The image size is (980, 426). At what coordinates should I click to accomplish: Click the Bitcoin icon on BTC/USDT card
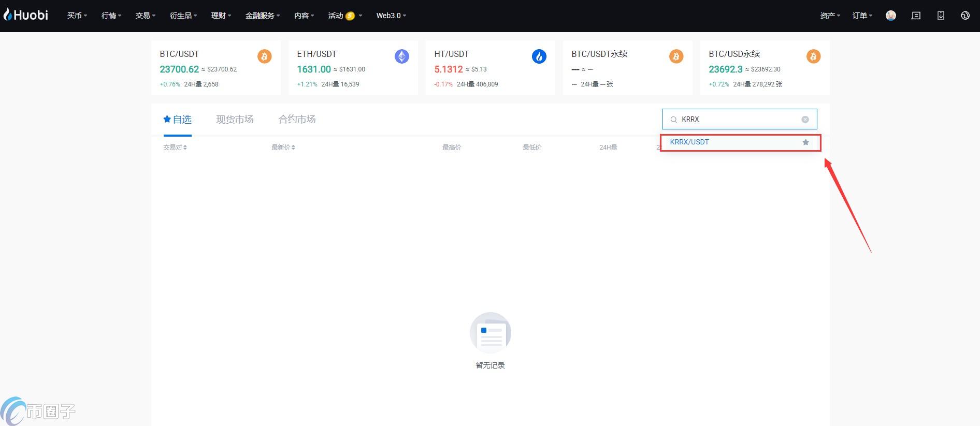pos(264,56)
